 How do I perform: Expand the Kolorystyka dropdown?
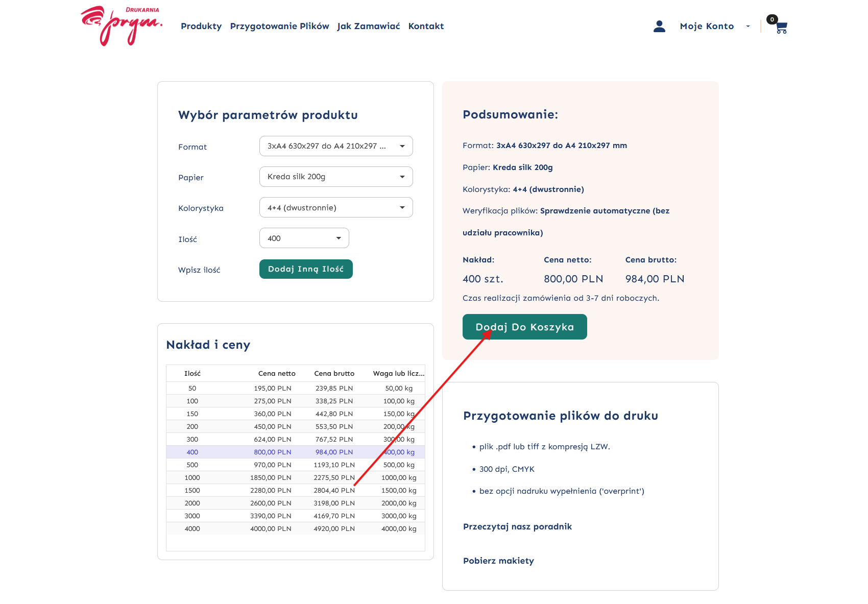pyautogui.click(x=335, y=208)
